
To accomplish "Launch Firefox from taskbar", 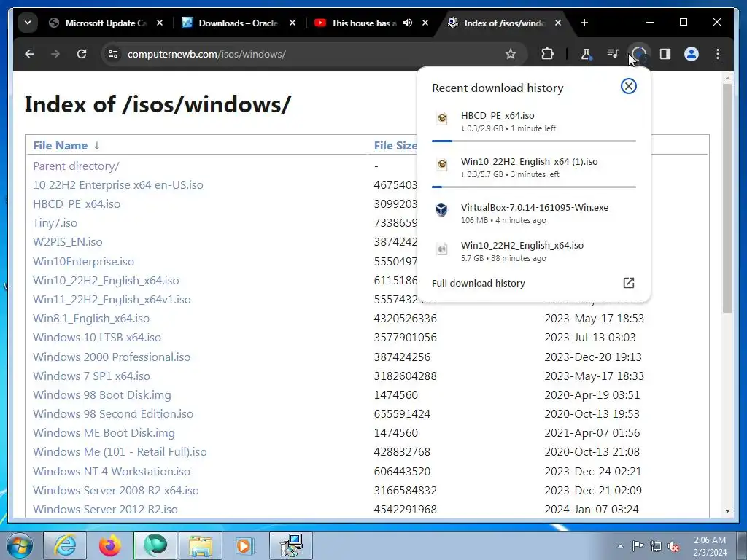I will 109,545.
